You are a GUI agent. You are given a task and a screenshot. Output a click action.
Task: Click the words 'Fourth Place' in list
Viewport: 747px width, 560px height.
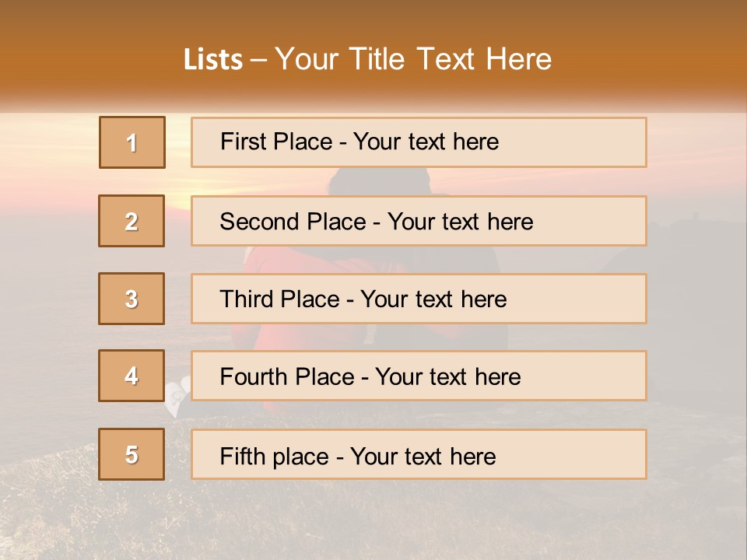tap(287, 376)
